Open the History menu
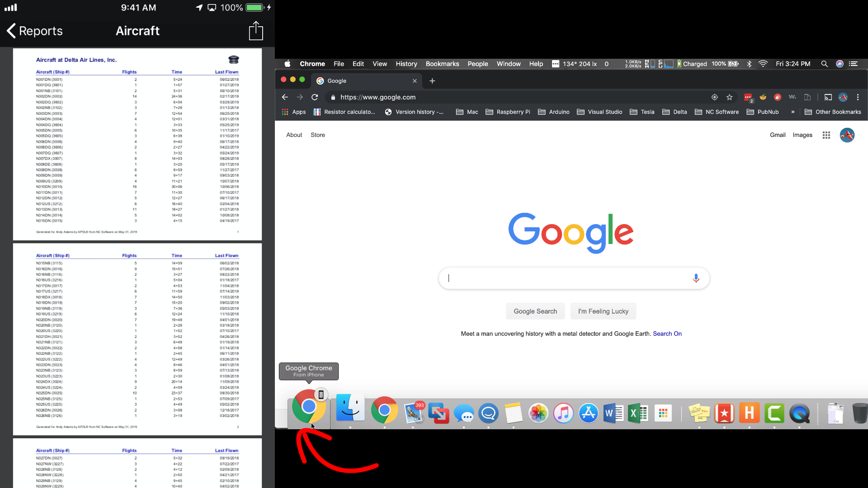Screen dimensions: 868x488 coord(406,64)
